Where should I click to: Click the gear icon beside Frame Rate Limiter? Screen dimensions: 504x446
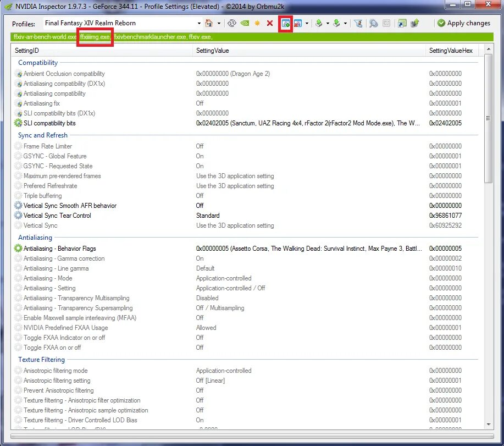coord(18,146)
